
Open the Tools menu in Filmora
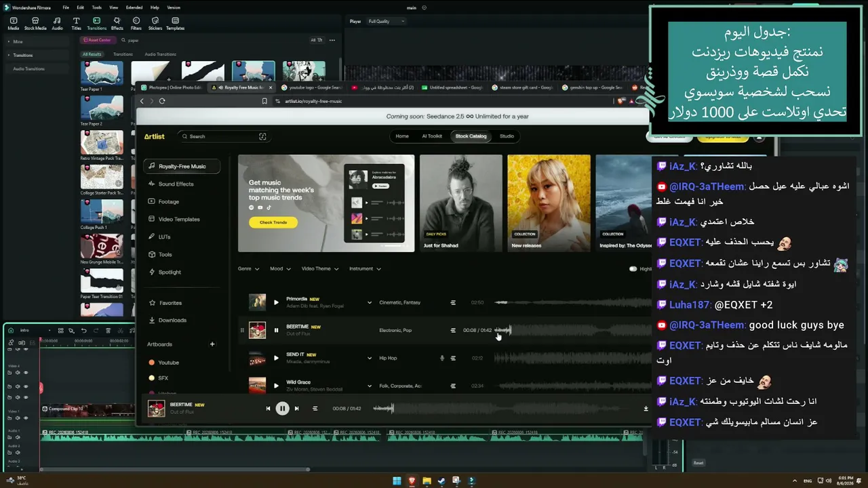[96, 7]
